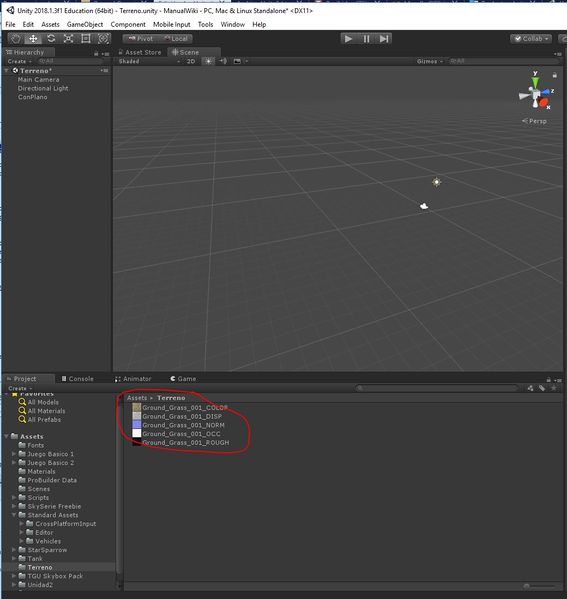
Task: Open the GameObject menu
Action: (85, 24)
